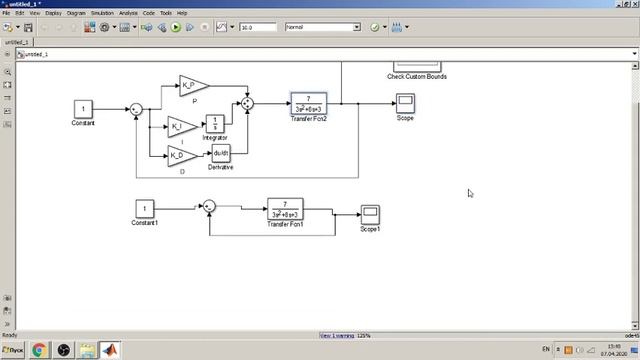Expand the Model Advisor dropdown arrow

(x=384, y=27)
